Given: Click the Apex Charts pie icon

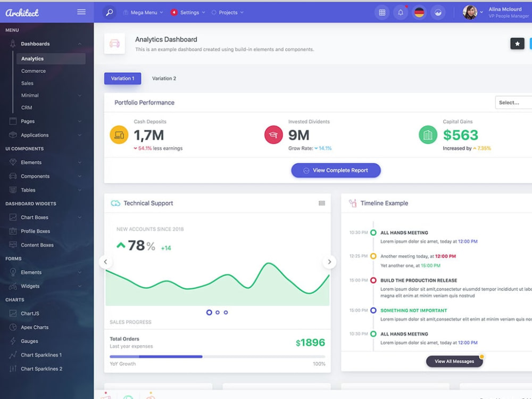Looking at the screenshot, I should pos(13,327).
